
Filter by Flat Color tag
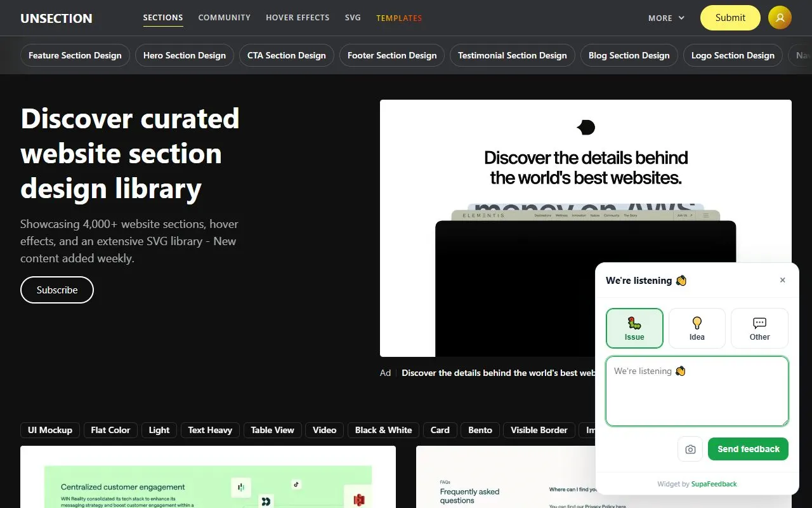pyautogui.click(x=110, y=430)
